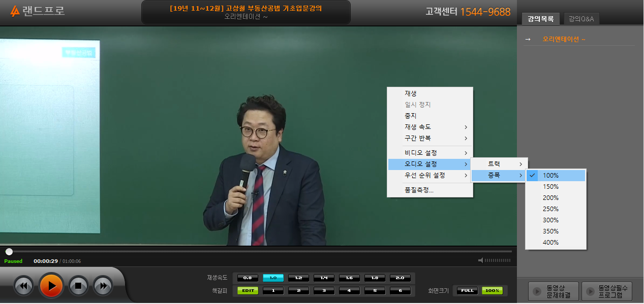The width and height of the screenshot is (644, 304).
Task: Choose 350% amplification
Action: pos(556,231)
